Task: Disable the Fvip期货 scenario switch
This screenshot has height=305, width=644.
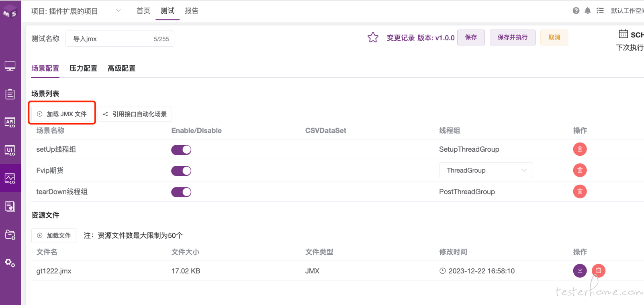Action: tap(181, 171)
